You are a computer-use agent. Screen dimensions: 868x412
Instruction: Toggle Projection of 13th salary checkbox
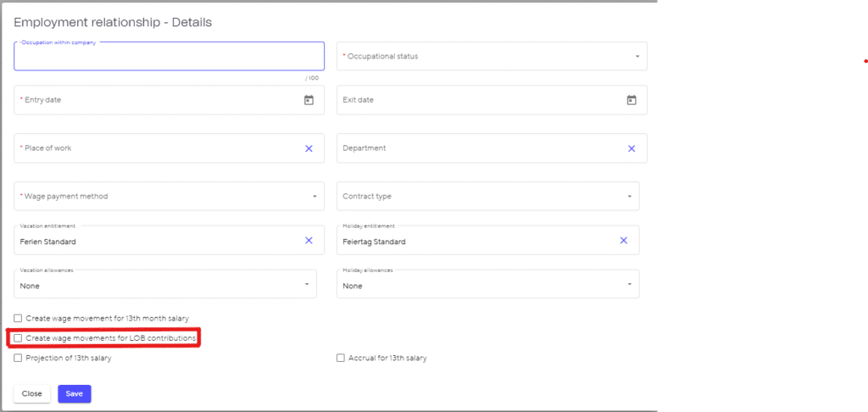[x=19, y=359]
